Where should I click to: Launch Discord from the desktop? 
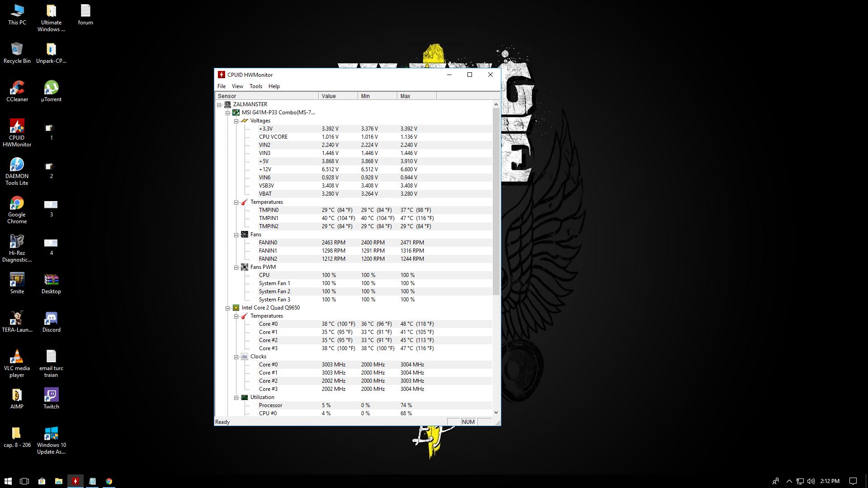pos(51,322)
